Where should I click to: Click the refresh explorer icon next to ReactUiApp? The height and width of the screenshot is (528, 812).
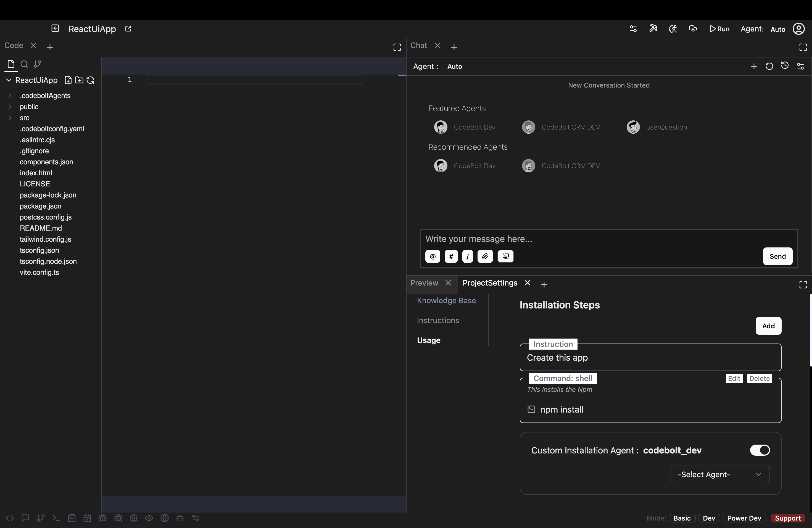pyautogui.click(x=90, y=80)
